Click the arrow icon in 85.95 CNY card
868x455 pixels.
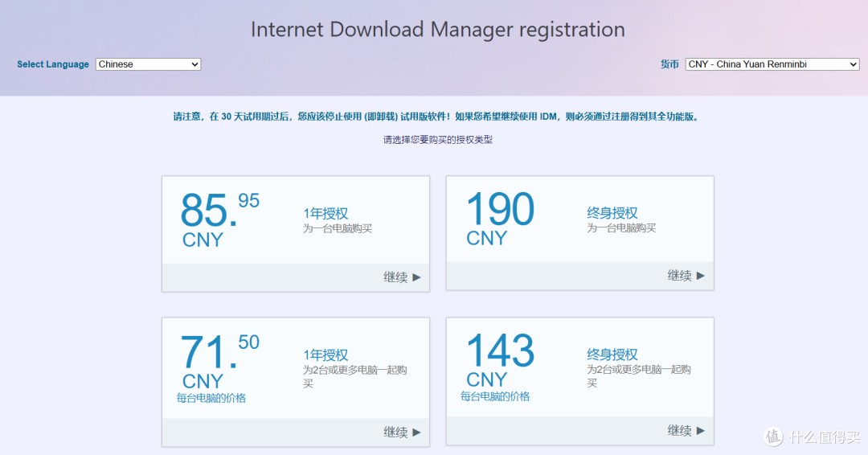click(417, 277)
